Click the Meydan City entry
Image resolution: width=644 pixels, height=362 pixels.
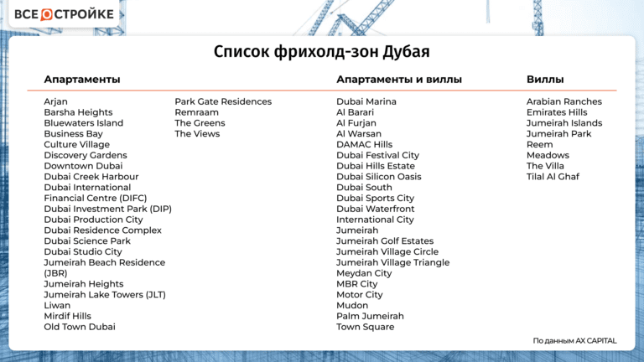point(364,273)
